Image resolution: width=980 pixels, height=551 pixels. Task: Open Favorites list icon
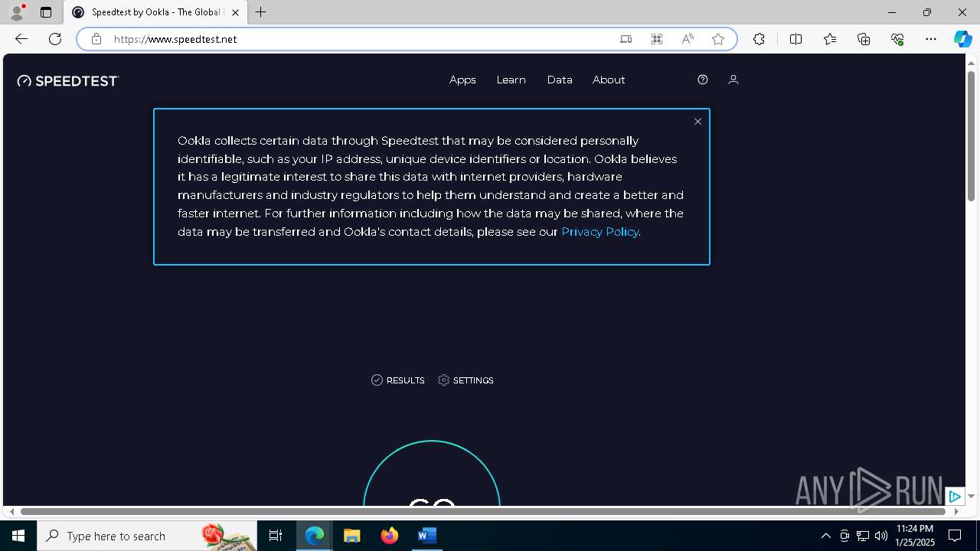(830, 39)
